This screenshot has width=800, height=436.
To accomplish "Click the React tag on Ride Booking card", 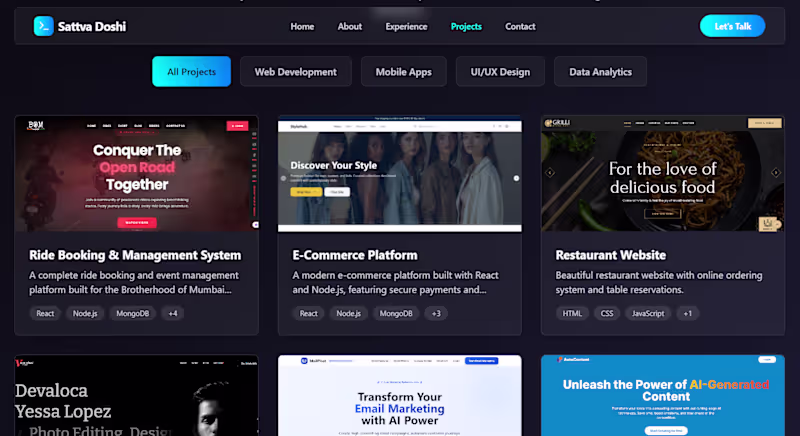I will point(45,313).
